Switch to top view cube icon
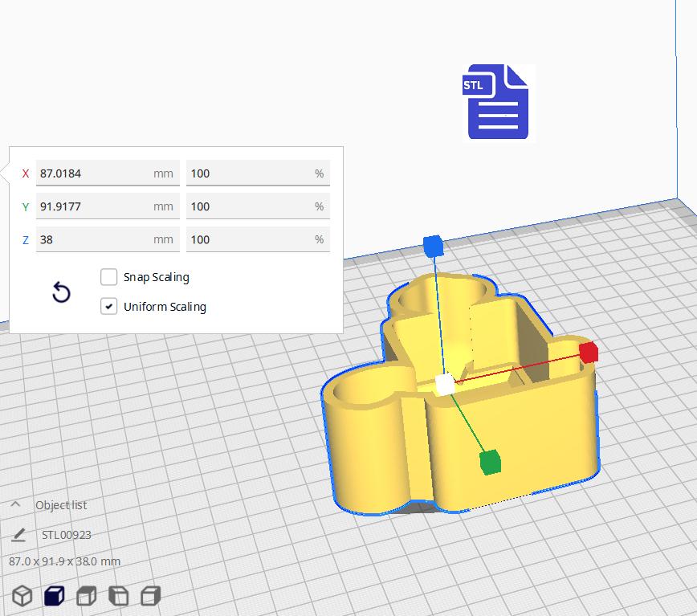The width and height of the screenshot is (697, 616). tap(87, 595)
